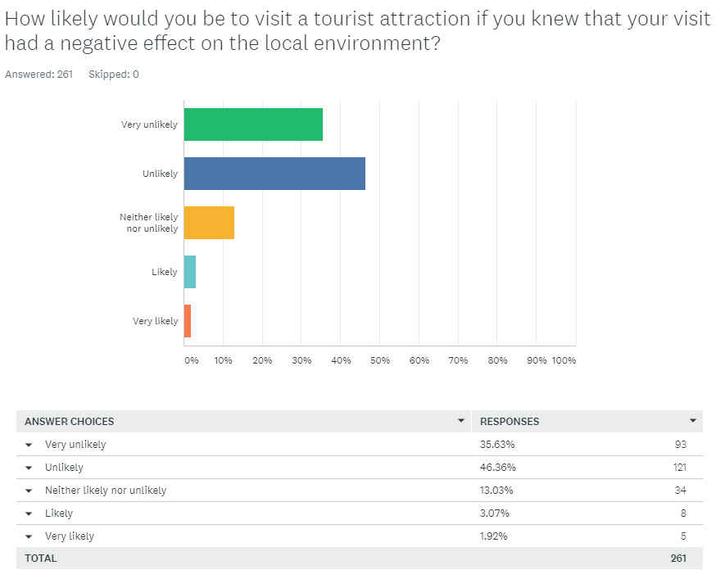Click the Answered: 261 text
The image size is (716, 588).
(x=39, y=75)
